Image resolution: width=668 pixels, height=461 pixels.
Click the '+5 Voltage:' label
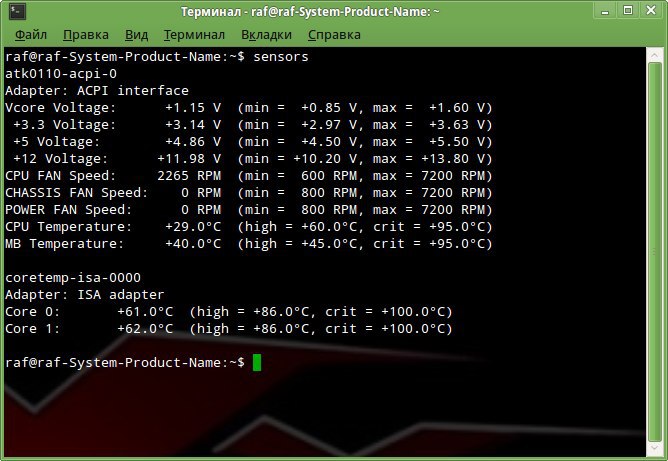(x=56, y=142)
